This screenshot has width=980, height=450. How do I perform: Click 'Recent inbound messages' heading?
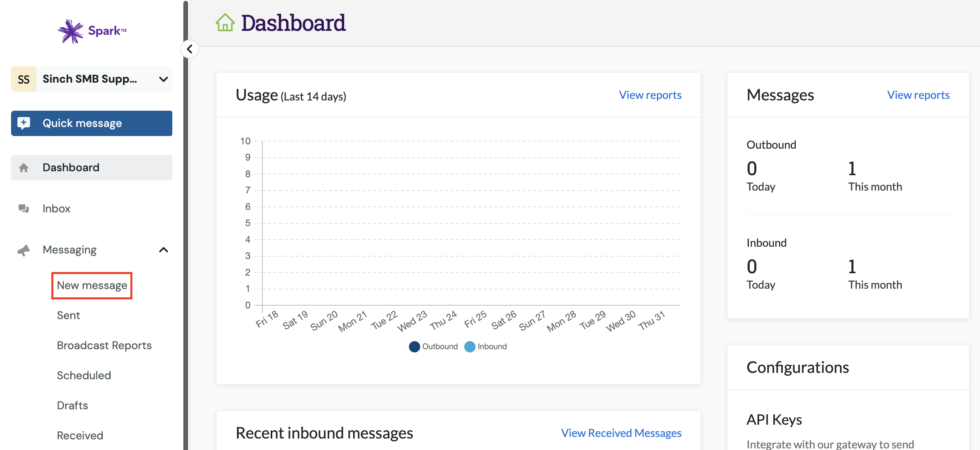click(324, 433)
